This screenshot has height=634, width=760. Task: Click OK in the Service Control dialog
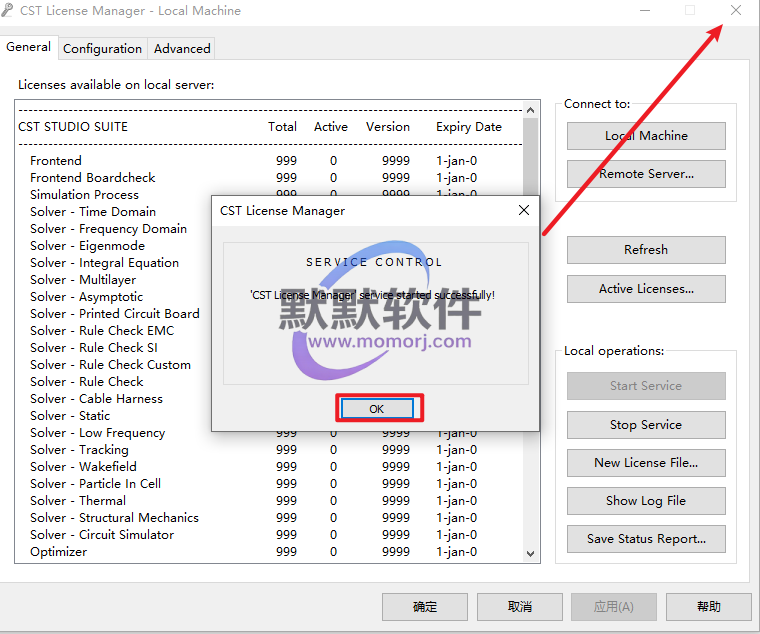[x=376, y=408]
